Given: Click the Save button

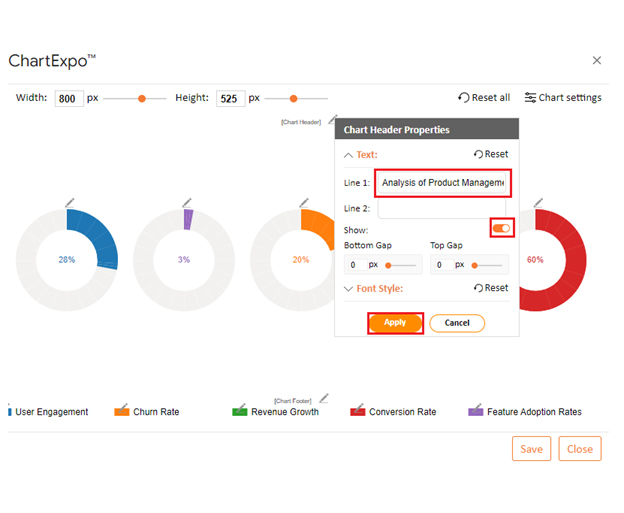Looking at the screenshot, I should [x=531, y=449].
